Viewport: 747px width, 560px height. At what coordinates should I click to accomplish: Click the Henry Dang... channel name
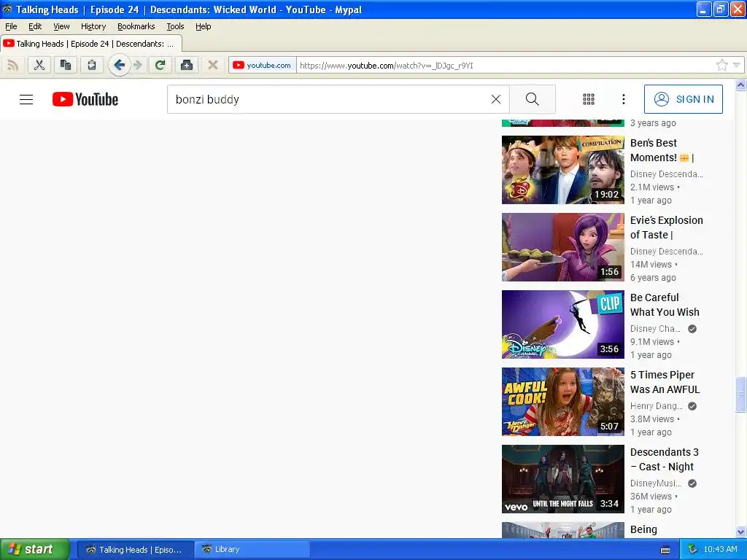pos(656,405)
